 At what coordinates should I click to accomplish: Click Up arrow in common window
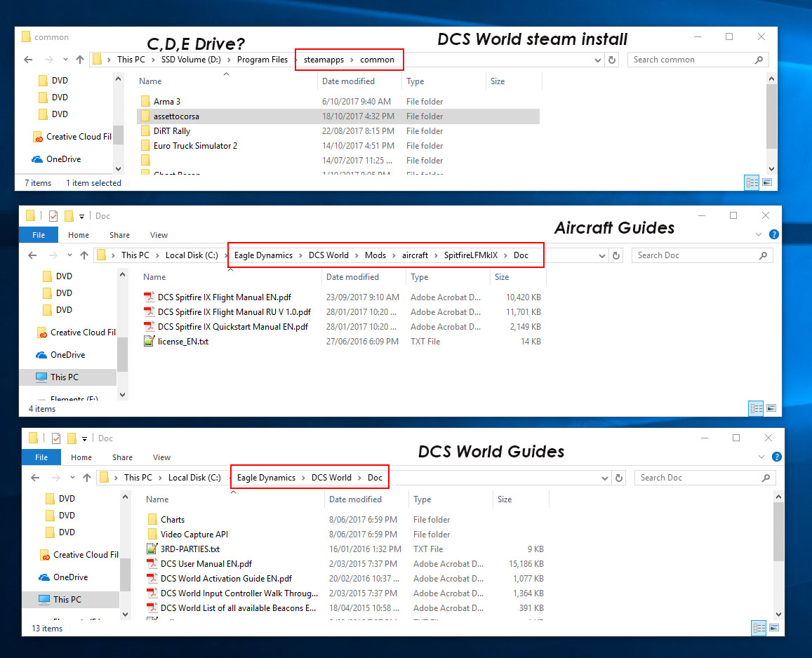80,60
